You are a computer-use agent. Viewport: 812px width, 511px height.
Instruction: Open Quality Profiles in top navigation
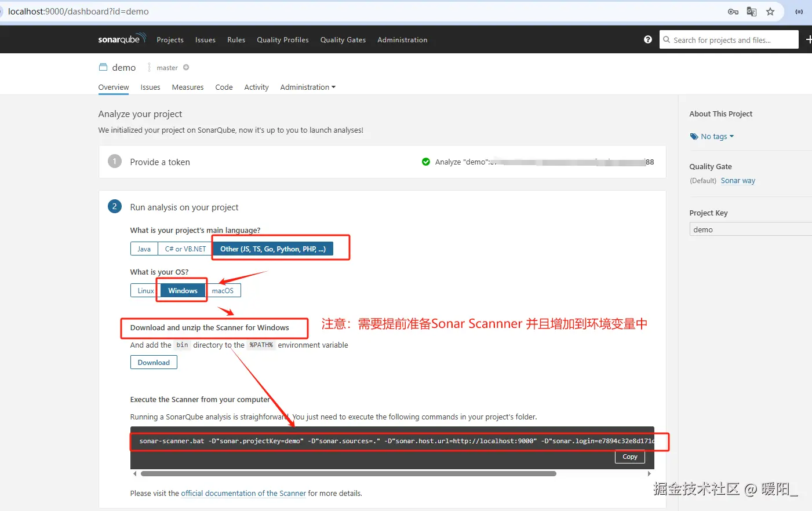283,40
